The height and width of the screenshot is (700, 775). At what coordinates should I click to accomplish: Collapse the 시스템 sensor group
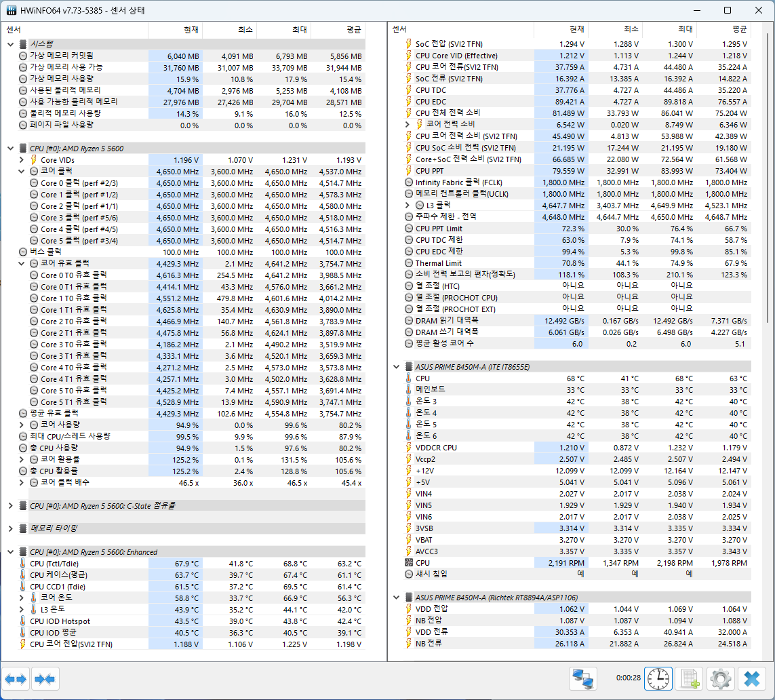[10, 44]
